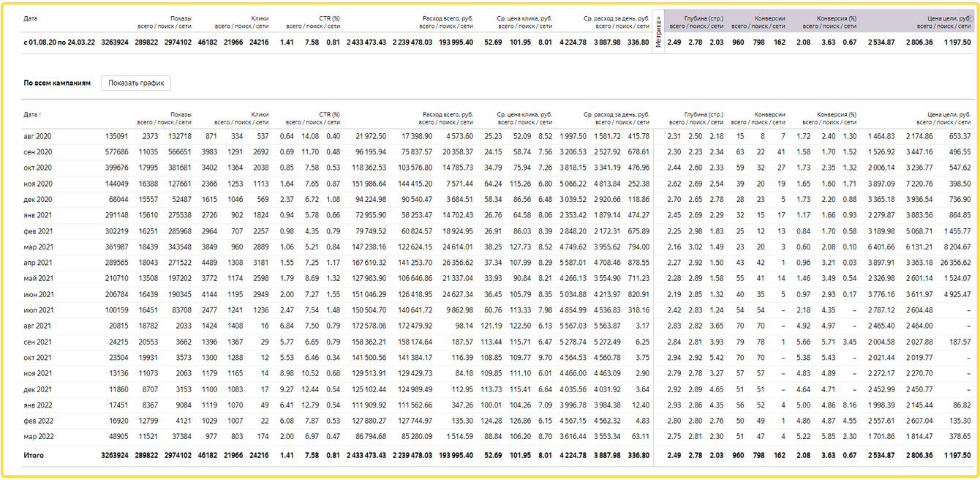This screenshot has width=980, height=480.
Task: Click "Ср. расход за день" header in monthly table
Action: point(616,115)
